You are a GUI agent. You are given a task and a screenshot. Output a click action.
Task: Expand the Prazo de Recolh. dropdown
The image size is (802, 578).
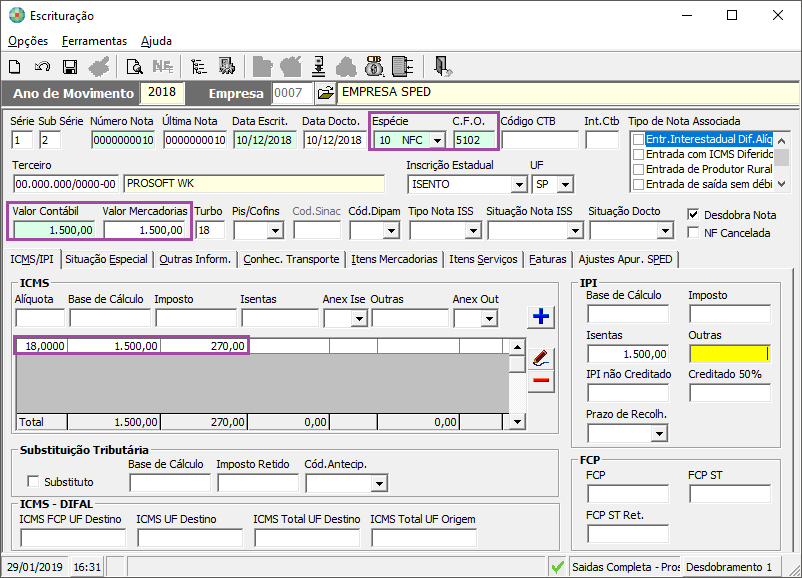pyautogui.click(x=658, y=434)
